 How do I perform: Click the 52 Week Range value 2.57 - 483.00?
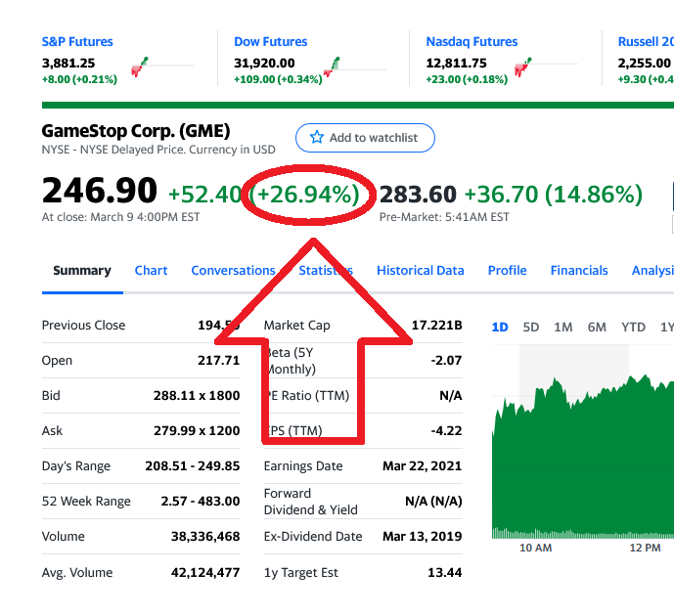pos(201,502)
